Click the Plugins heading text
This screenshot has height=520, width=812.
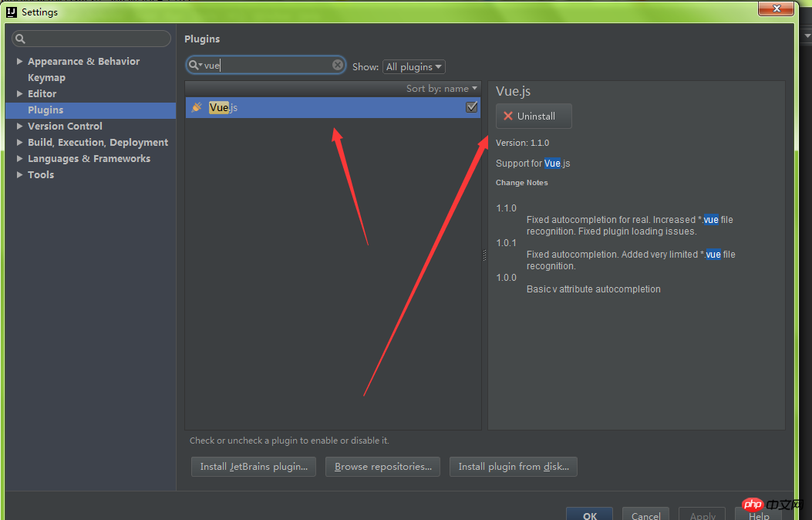pyautogui.click(x=202, y=39)
